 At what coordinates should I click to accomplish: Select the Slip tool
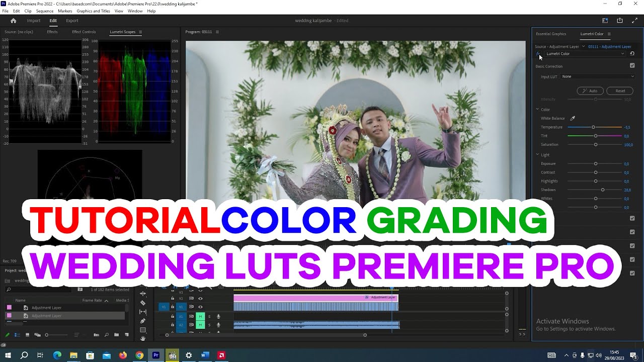coord(143,312)
